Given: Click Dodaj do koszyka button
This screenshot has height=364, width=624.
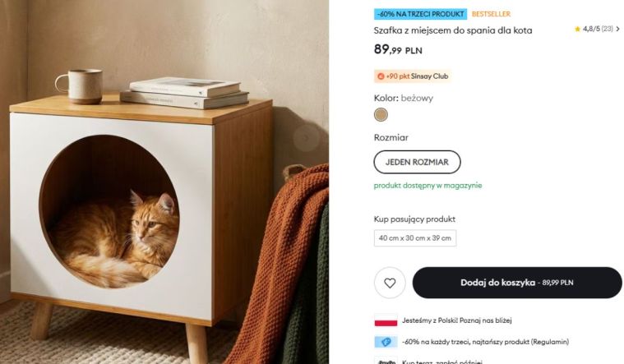Looking at the screenshot, I should coord(517,283).
